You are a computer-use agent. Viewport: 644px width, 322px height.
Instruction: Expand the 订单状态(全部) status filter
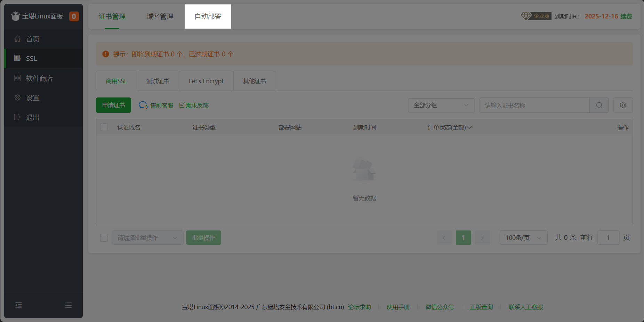click(449, 127)
